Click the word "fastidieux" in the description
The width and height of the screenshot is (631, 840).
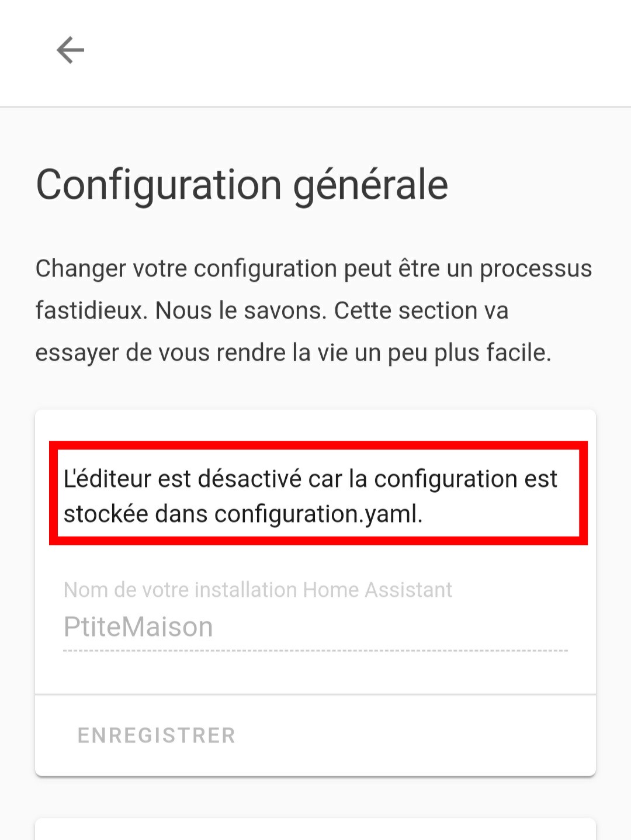(90, 311)
